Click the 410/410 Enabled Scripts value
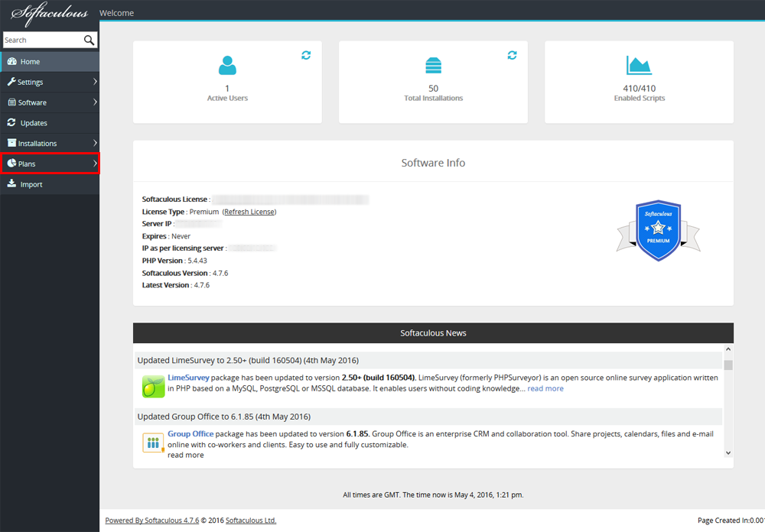The image size is (765, 532). (639, 88)
